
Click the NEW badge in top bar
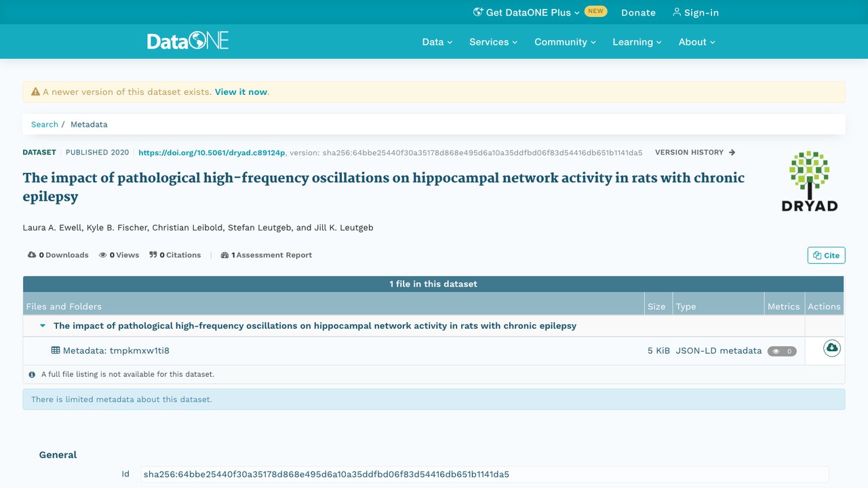click(x=596, y=12)
